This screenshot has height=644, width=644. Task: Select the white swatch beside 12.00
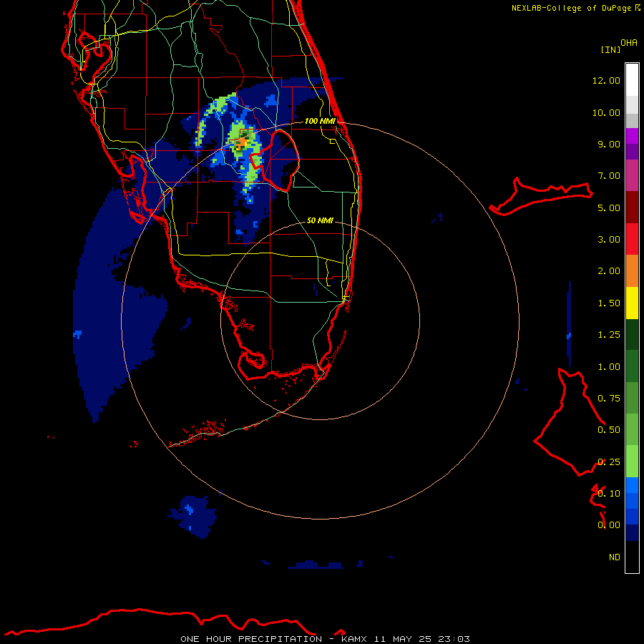coord(632,80)
